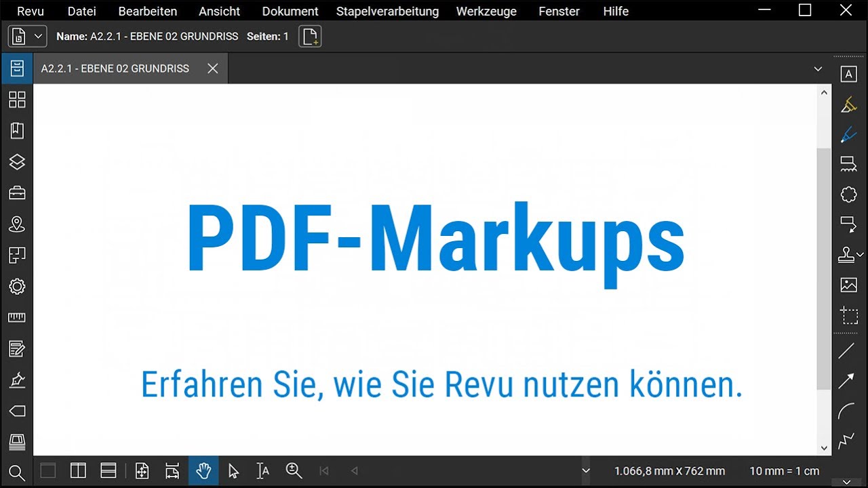Click the vertical scrollbar thumb
Viewport: 868px width, 488px height.
click(824, 268)
